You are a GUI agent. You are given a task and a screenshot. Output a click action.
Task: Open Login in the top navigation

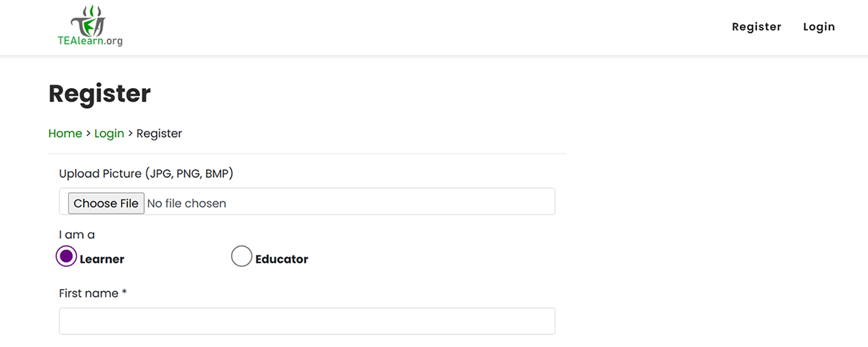click(x=819, y=27)
